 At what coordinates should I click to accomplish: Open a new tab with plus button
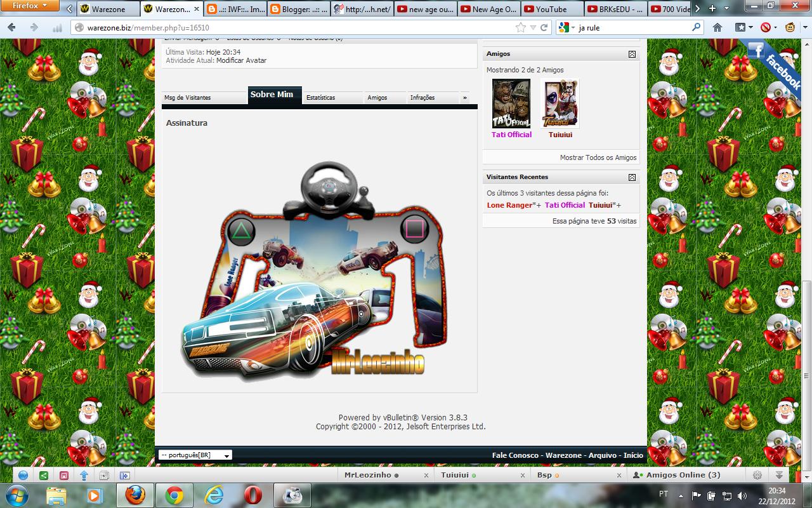tap(712, 9)
